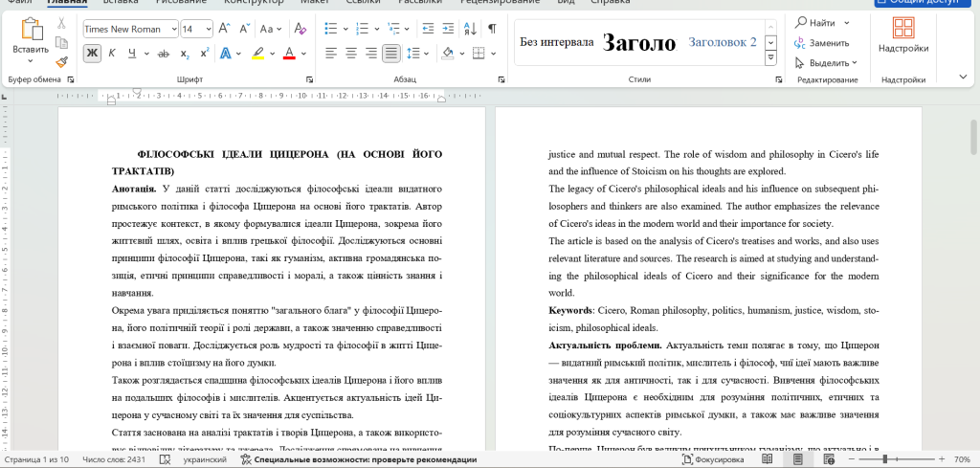Expand the bulleted list options arrow

click(x=345, y=29)
